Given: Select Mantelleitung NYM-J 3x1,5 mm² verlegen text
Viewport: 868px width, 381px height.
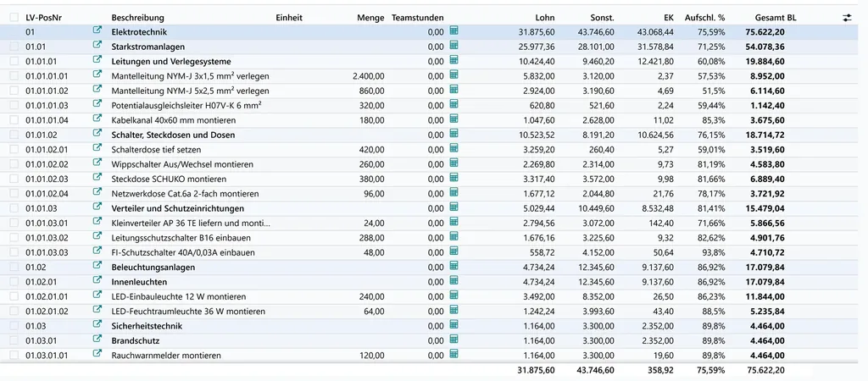Looking at the screenshot, I should (x=191, y=75).
